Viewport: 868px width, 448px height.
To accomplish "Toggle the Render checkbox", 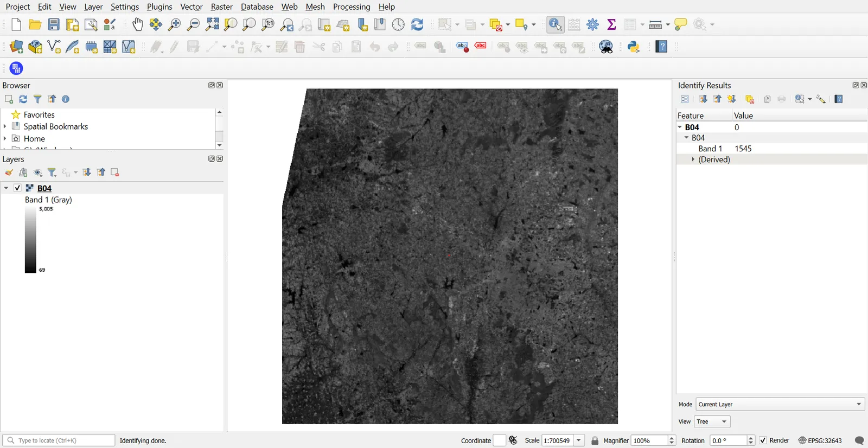I will (763, 440).
